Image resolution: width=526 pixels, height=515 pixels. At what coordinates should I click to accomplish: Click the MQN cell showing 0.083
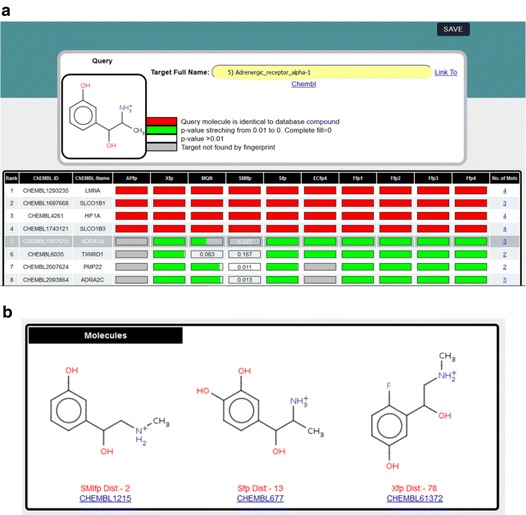tap(207, 254)
